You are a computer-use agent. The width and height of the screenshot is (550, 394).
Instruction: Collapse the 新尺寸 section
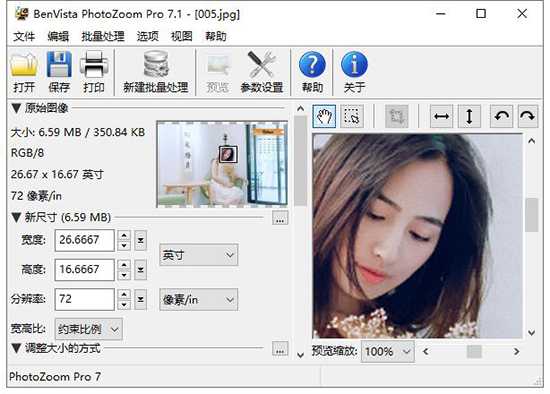tap(16, 217)
